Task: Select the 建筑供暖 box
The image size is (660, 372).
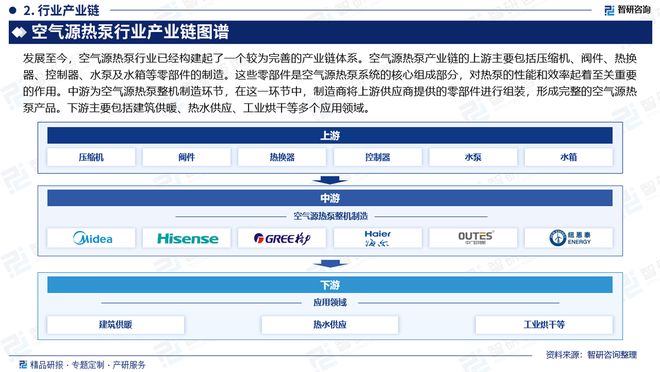Action: pos(116,324)
